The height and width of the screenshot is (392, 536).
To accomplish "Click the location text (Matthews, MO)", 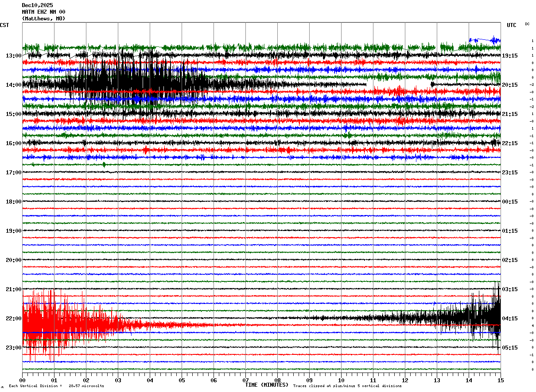I will pos(43,19).
